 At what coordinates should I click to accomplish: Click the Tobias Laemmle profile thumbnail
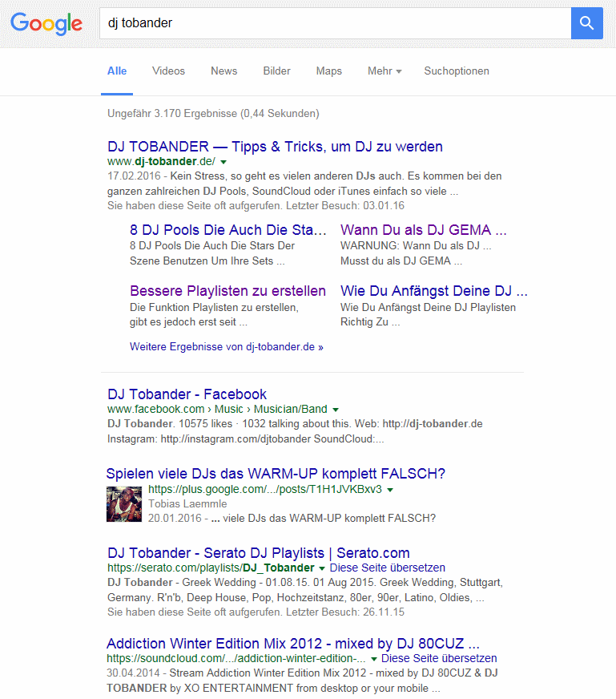point(124,504)
